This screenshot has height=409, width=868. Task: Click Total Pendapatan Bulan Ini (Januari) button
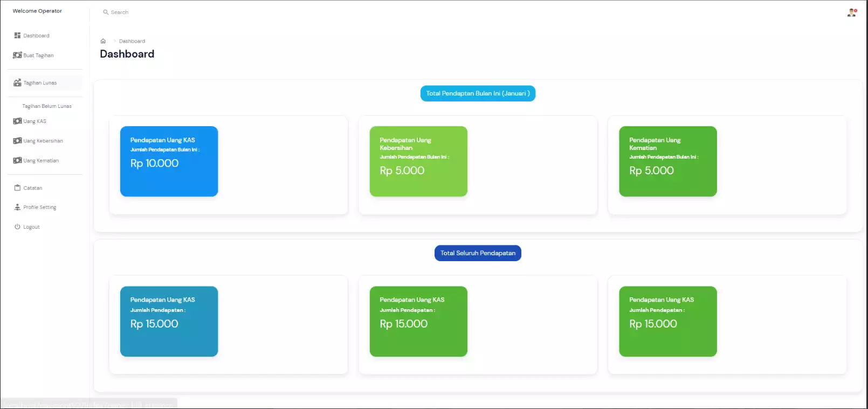[x=478, y=93]
